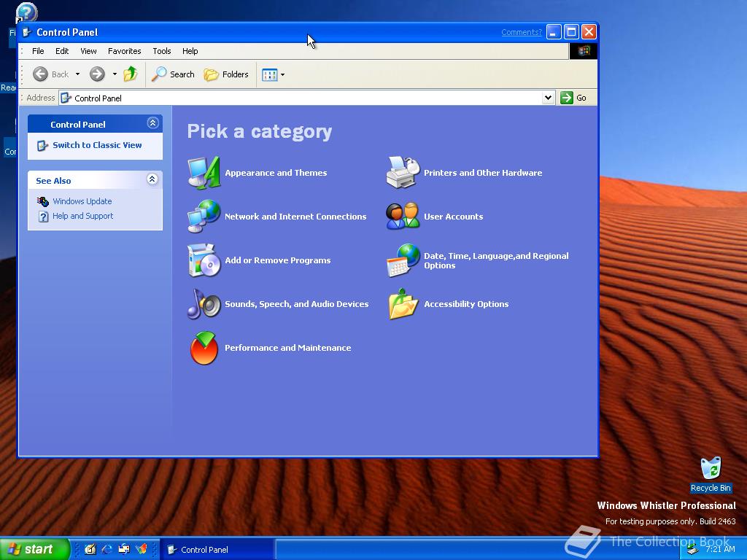Open the Network and Internet Connections icon

point(204,216)
